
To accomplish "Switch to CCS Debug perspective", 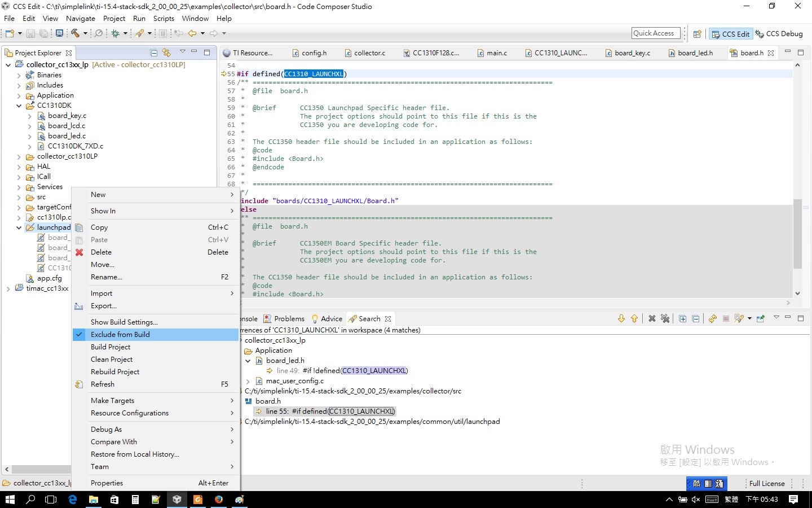I will pos(779,34).
